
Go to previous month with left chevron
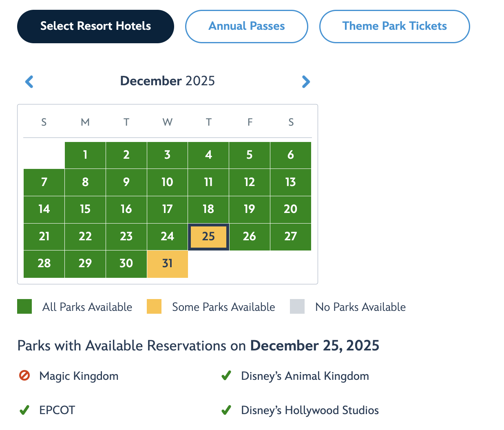point(29,82)
